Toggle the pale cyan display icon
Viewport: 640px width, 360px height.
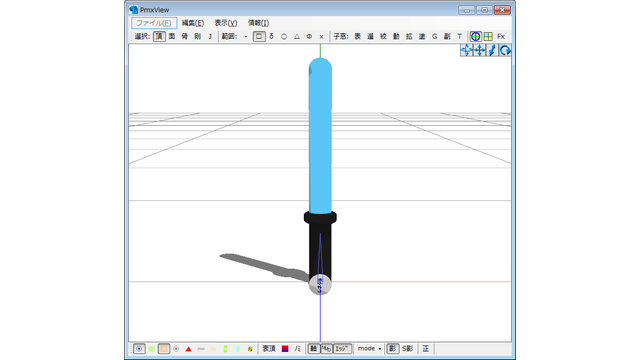238,349
